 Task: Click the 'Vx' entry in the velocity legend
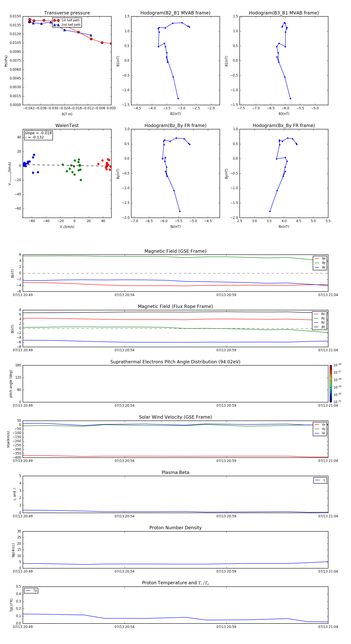(320, 424)
